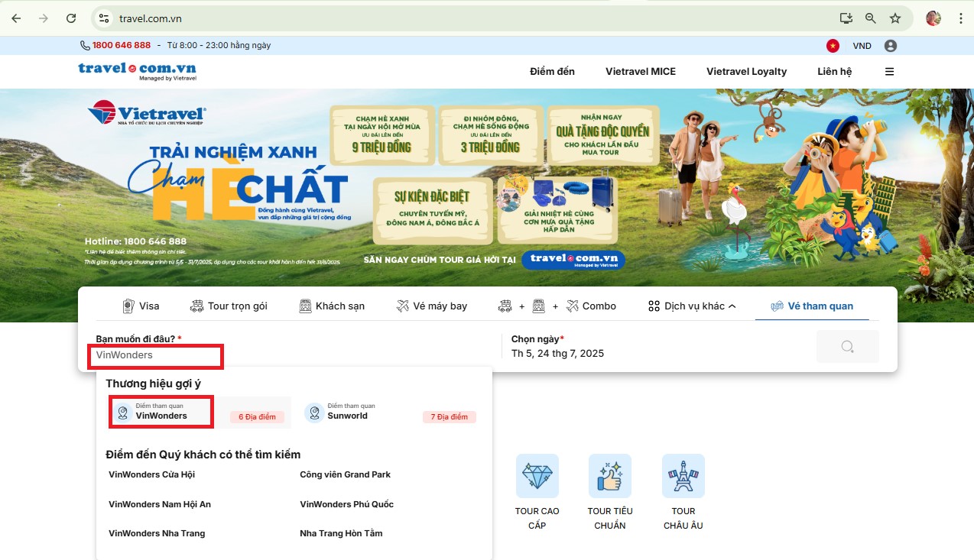Image resolution: width=974 pixels, height=560 pixels.
Task: Click the TOUR TIÊU CHUẨN thumbs-up icon
Action: [x=610, y=476]
